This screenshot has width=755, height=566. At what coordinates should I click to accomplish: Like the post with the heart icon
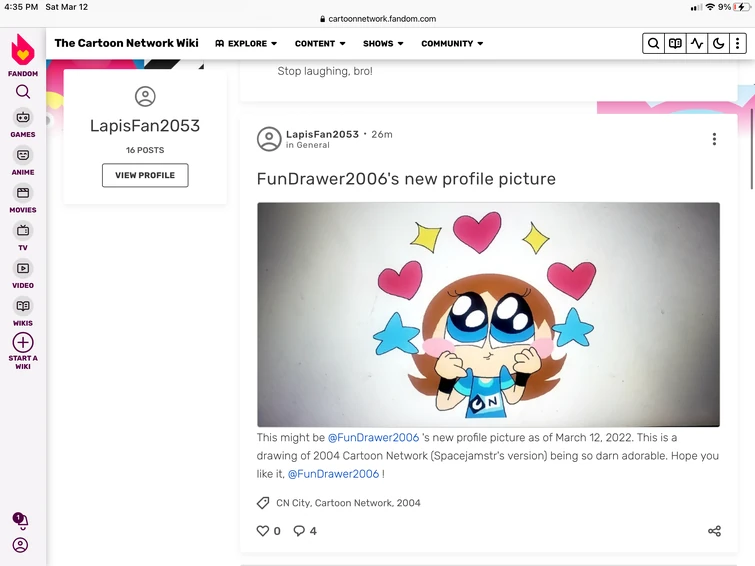(264, 531)
